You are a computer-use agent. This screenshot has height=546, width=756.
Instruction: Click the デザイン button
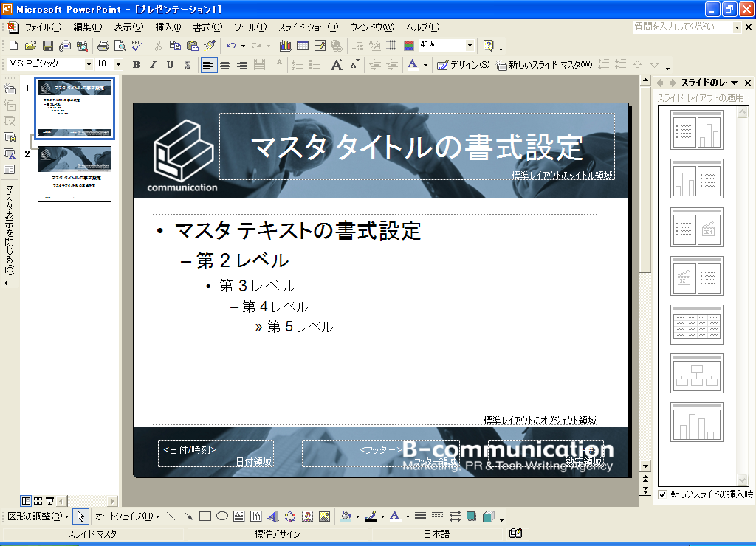[464, 65]
